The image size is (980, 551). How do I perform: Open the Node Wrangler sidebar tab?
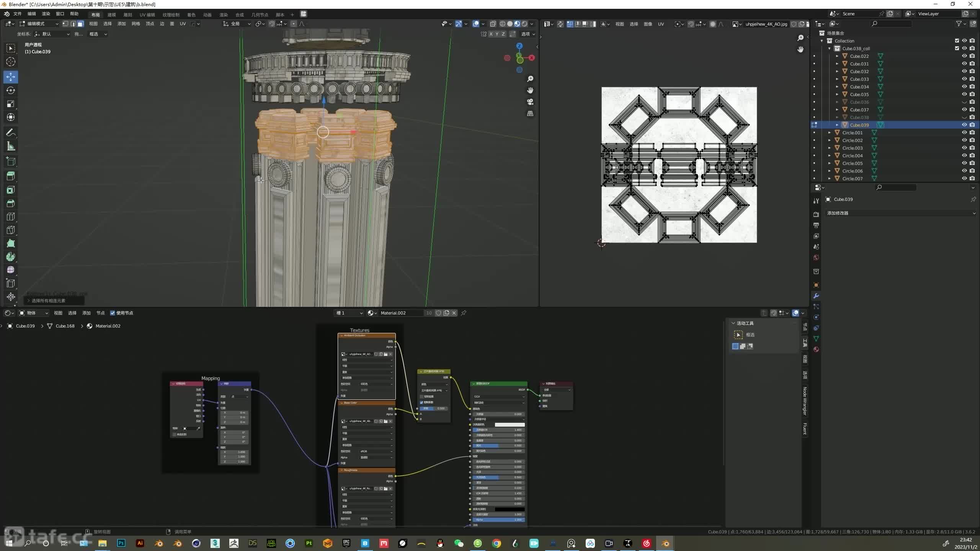click(x=805, y=401)
